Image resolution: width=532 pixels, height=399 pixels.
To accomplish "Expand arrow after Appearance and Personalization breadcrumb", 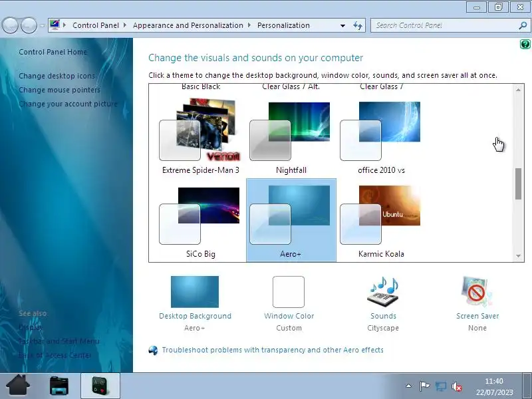I will [249, 25].
